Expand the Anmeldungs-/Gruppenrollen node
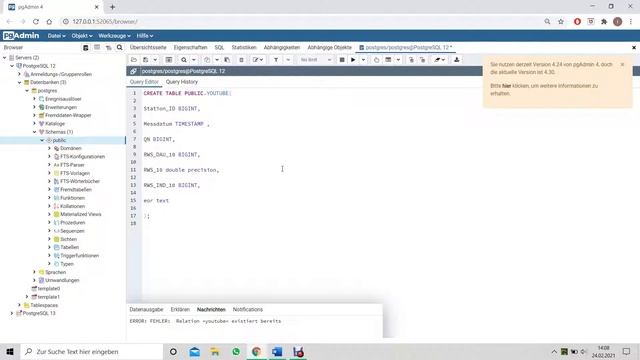Image resolution: width=640 pixels, height=360 pixels. pos(20,74)
